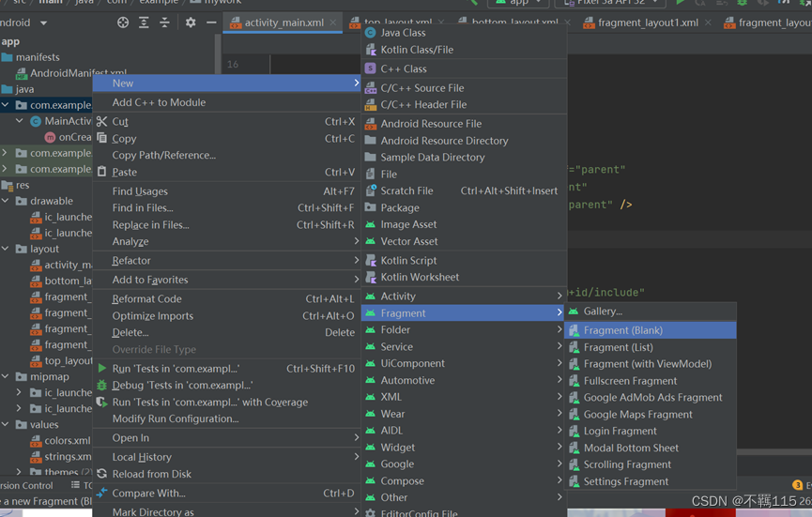
Task: Select Login Fragment option
Action: (x=651, y=431)
